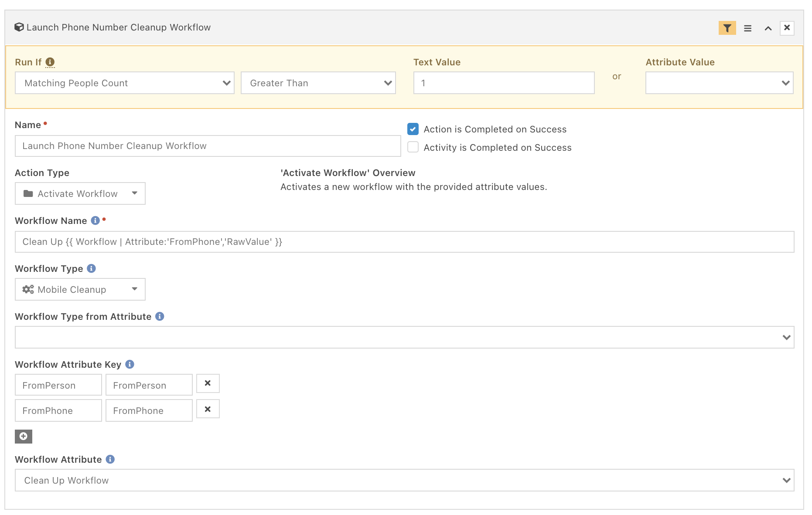Click the Name input field
This screenshot has height=515, width=812.
[x=208, y=146]
